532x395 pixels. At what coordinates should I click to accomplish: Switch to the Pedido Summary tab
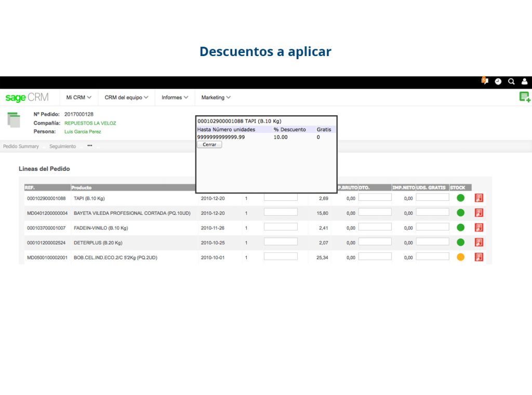(x=21, y=146)
